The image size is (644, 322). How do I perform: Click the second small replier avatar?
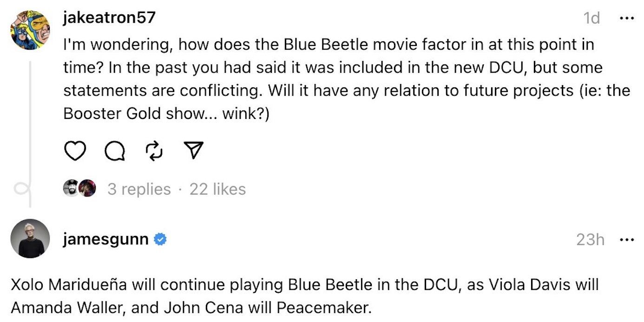coord(87,188)
